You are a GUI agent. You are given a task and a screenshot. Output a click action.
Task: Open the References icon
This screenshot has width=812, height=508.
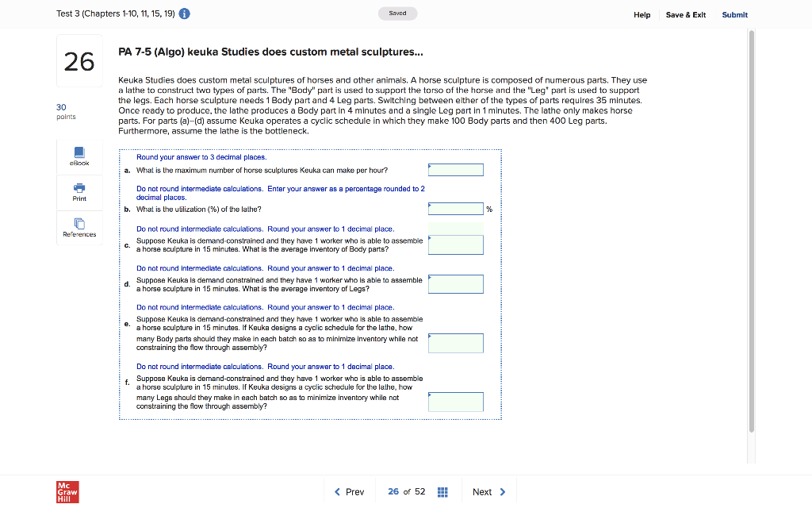point(79,223)
